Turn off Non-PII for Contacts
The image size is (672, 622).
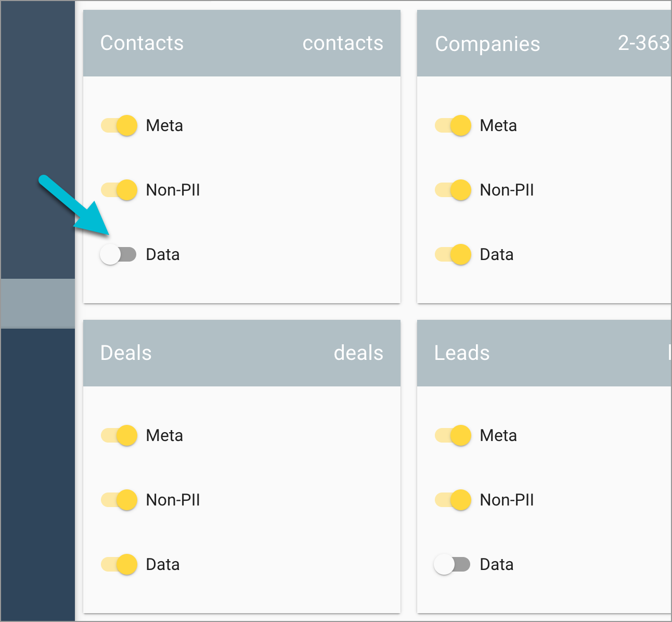119,190
